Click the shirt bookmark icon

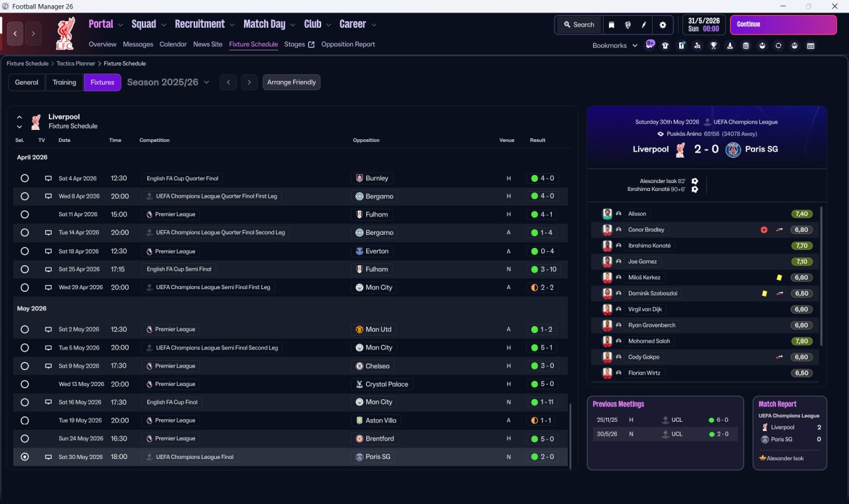tap(665, 46)
